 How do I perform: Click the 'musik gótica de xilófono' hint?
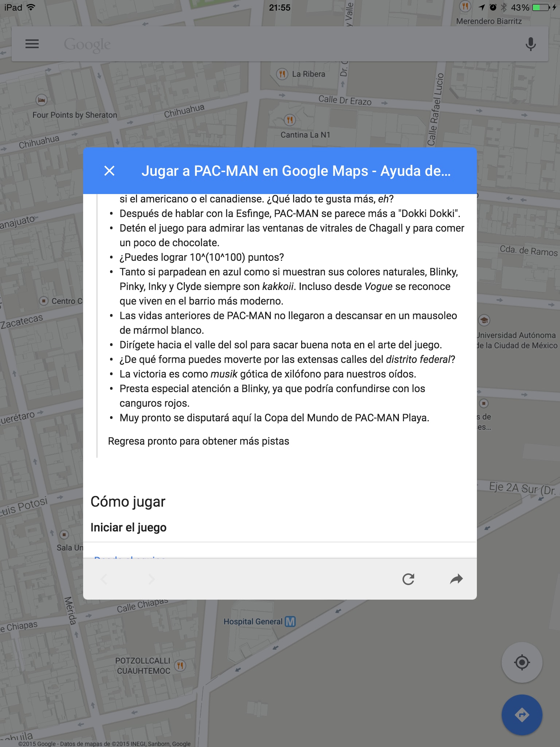(268, 374)
